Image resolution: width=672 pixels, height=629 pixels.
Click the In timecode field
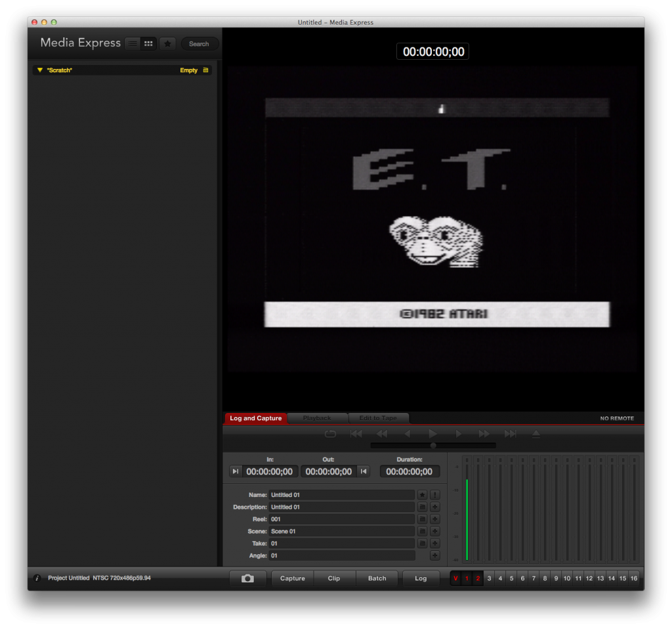[x=270, y=471]
